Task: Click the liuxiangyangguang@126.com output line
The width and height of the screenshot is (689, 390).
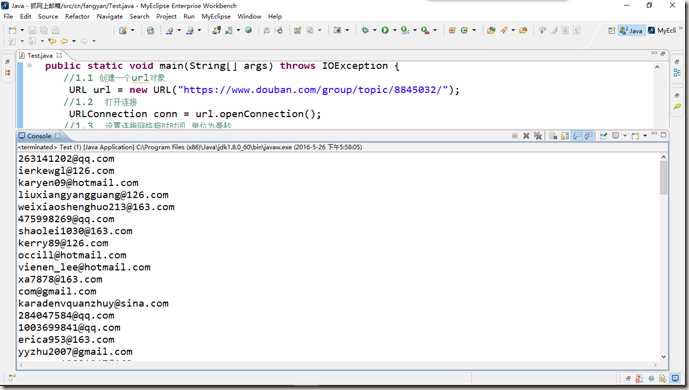Action: tap(93, 195)
